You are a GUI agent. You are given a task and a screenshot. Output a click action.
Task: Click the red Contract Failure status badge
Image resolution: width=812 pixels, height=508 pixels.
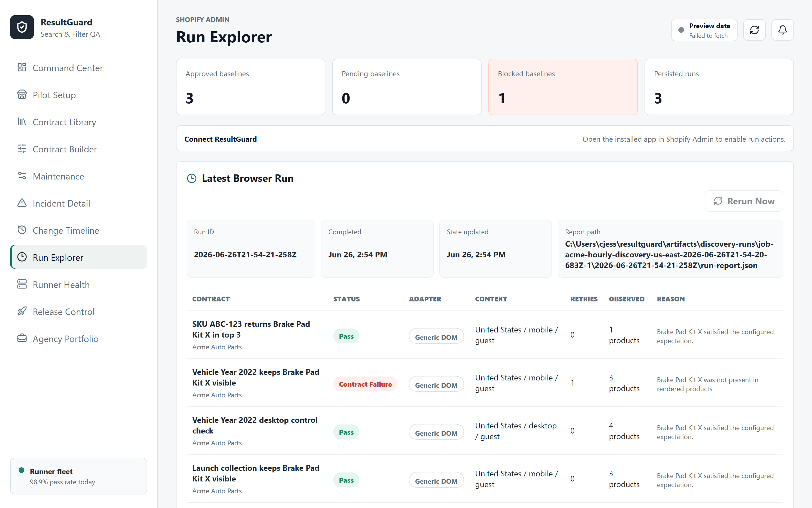[x=365, y=384]
